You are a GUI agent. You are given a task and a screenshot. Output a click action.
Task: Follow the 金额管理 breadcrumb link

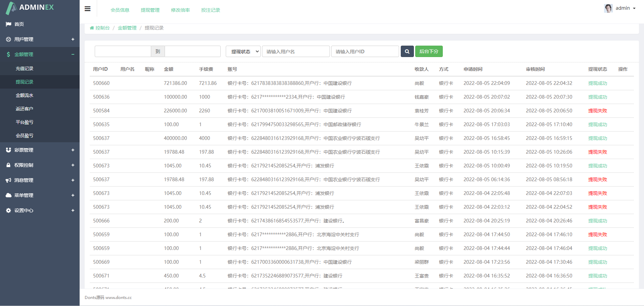click(x=127, y=28)
